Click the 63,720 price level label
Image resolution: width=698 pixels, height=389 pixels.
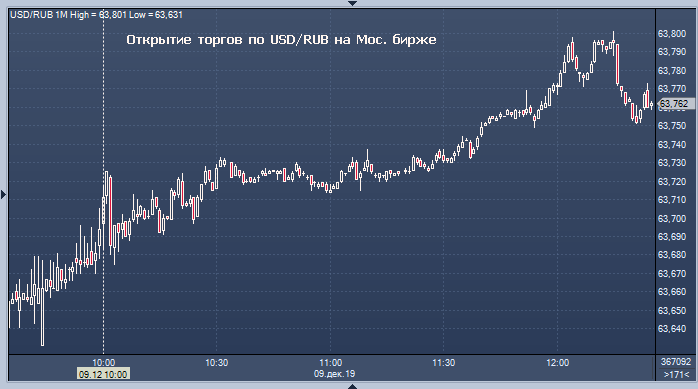click(672, 181)
